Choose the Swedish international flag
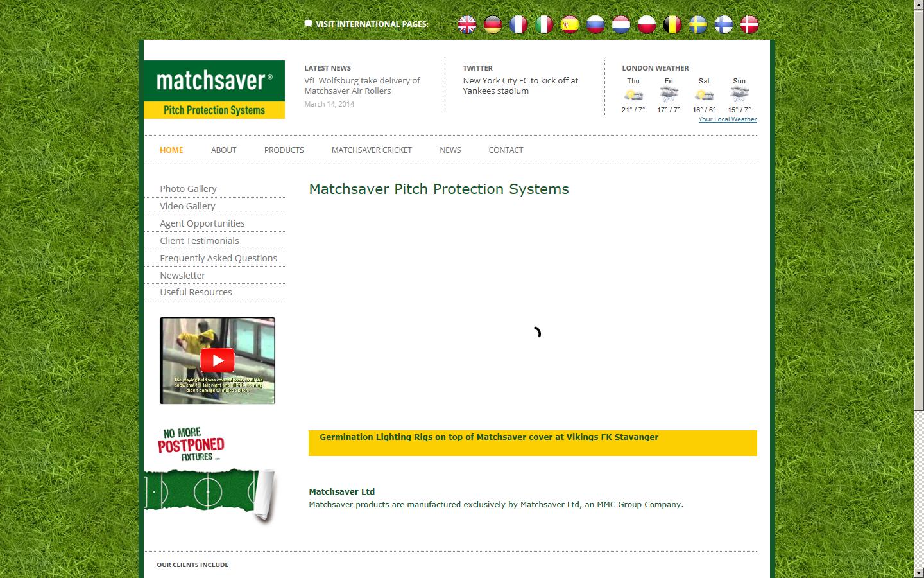924x578 pixels. (x=697, y=24)
